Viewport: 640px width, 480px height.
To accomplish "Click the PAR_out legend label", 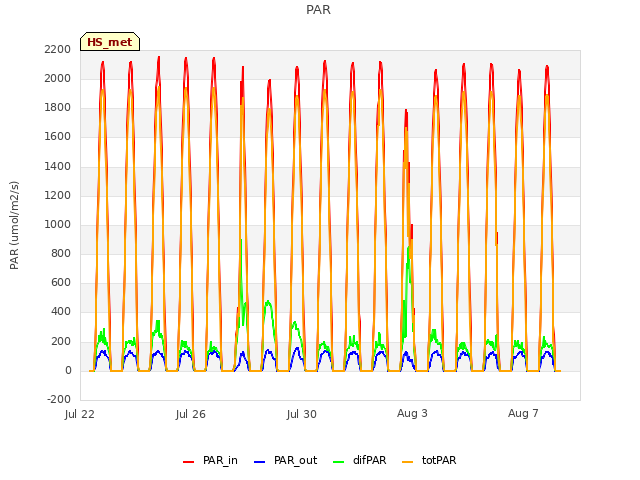I will (x=296, y=460).
